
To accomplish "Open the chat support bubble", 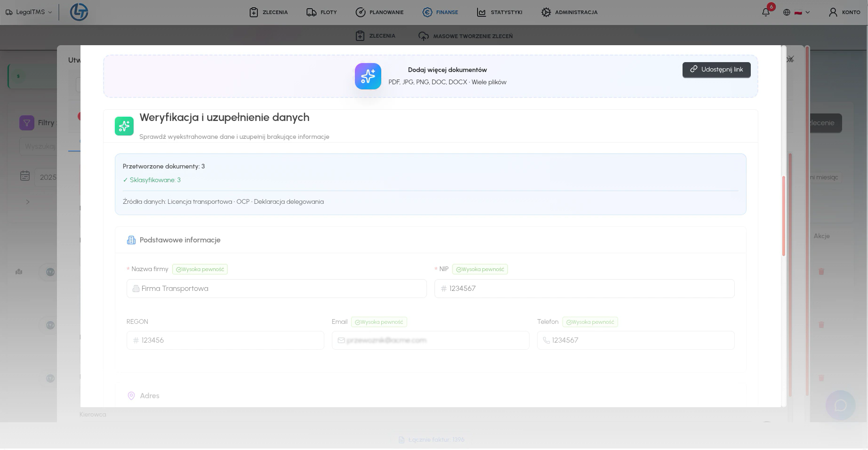I will point(840,405).
